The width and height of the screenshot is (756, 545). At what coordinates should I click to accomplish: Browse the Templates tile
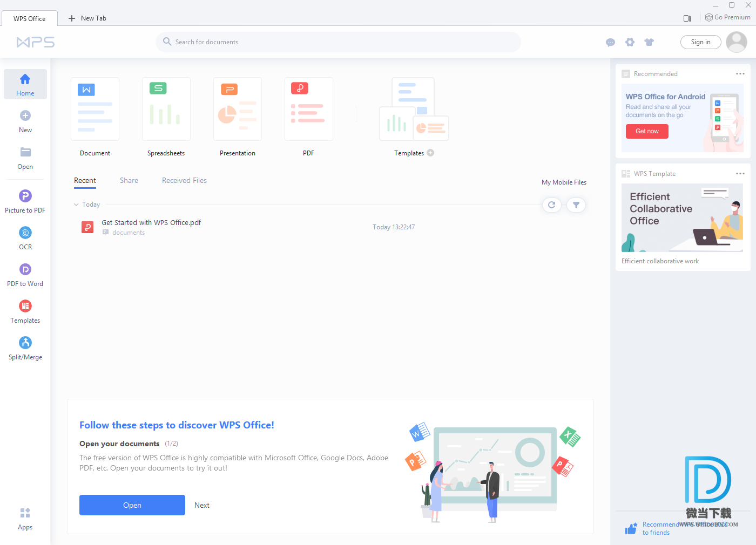tap(414, 109)
